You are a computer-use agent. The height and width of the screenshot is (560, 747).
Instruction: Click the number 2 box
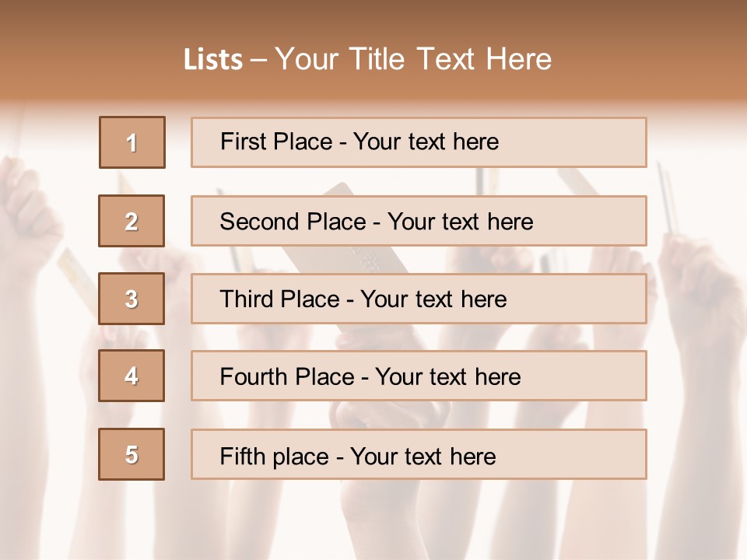click(x=132, y=221)
